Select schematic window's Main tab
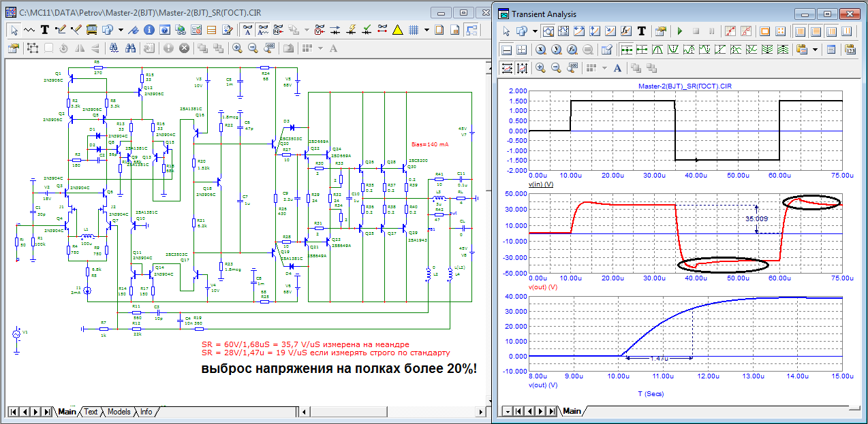Viewport: 868px width, 424px height. 67,412
